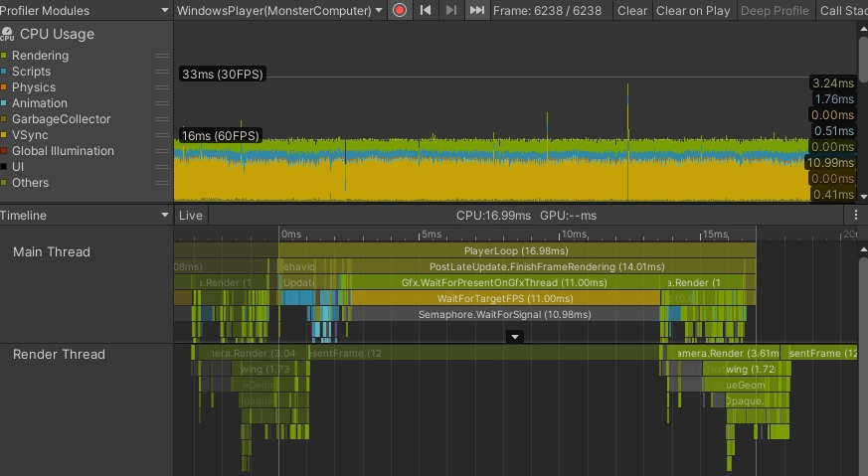
Task: Open the Profiler Modules dropdown
Action: point(86,11)
